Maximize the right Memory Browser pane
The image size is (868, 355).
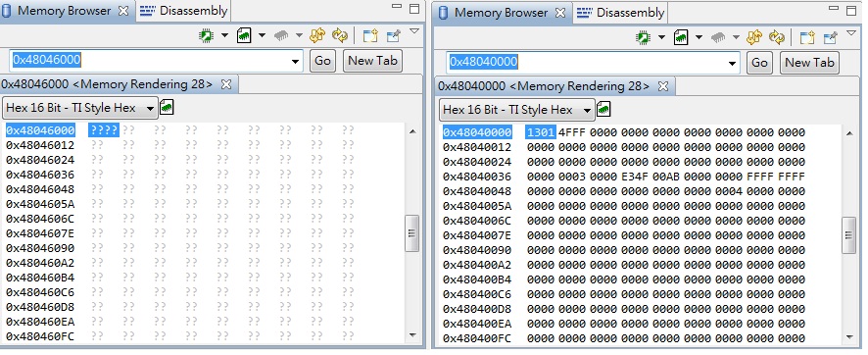(x=851, y=10)
